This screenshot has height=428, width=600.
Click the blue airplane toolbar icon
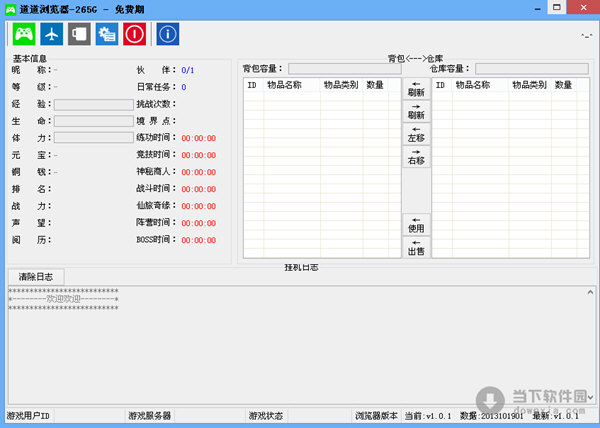(51, 34)
